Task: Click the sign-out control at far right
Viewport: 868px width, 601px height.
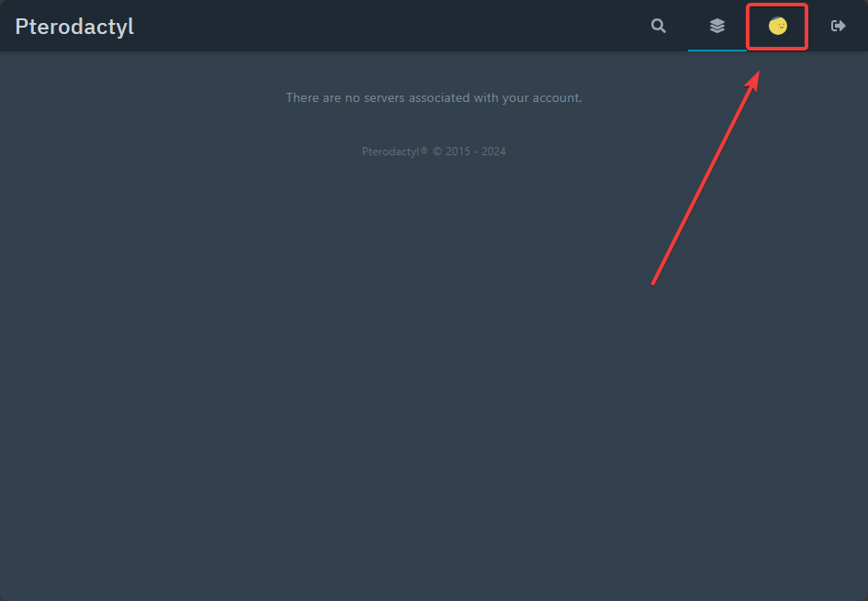Action: [x=838, y=26]
